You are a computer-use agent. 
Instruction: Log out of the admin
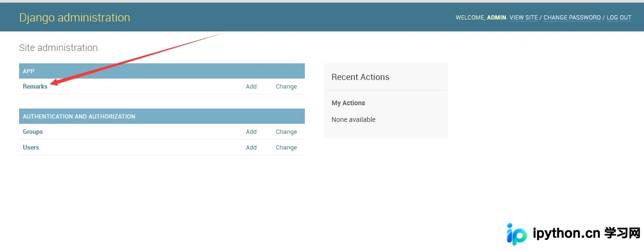(x=619, y=18)
